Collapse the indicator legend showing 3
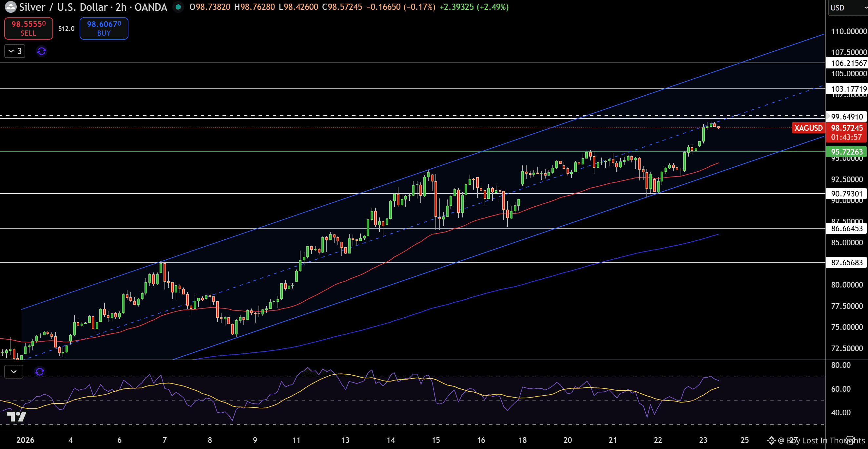The width and height of the screenshot is (868, 449). [15, 51]
